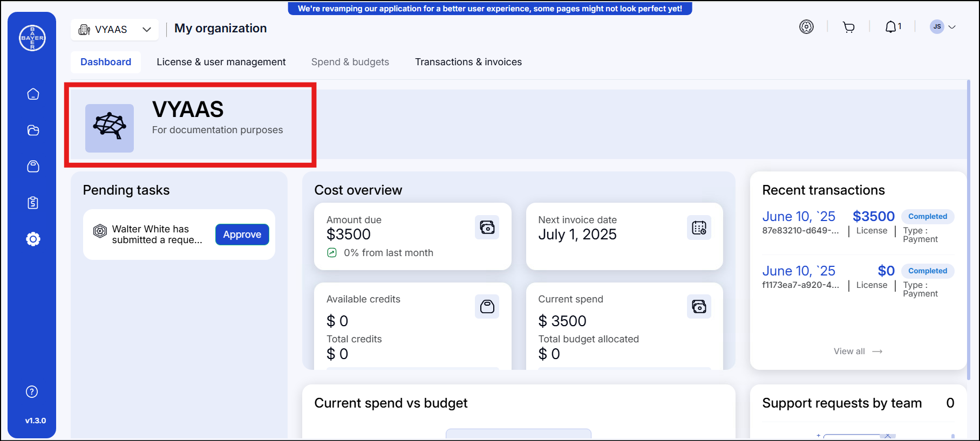Click the July 1, 2025 invoice date
The image size is (980, 441).
pos(577,235)
